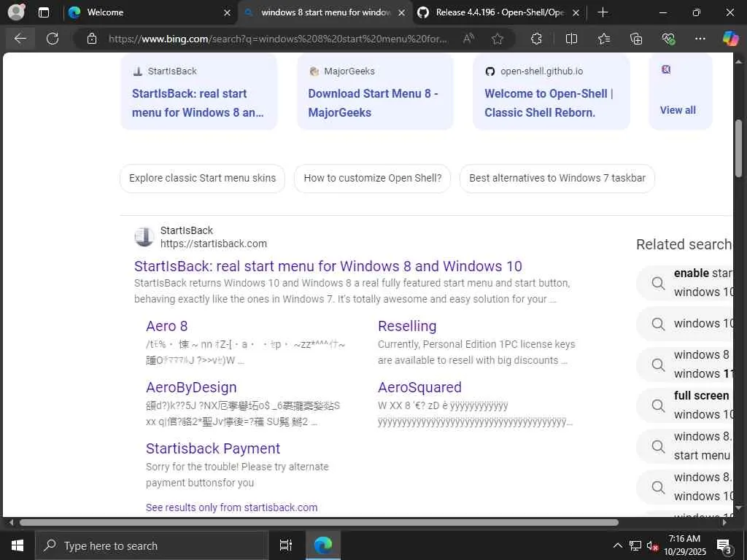Open Welcome to Open-Shell card
The width and height of the screenshot is (747, 560).
point(551,91)
